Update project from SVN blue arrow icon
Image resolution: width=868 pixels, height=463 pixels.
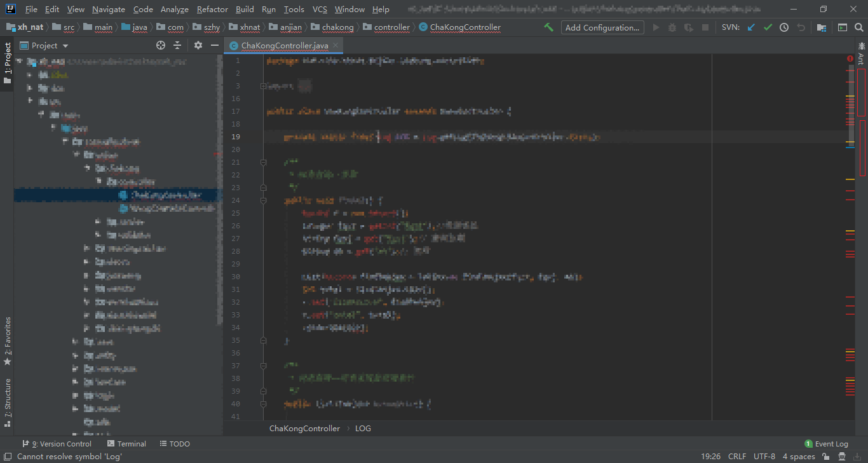tap(751, 27)
